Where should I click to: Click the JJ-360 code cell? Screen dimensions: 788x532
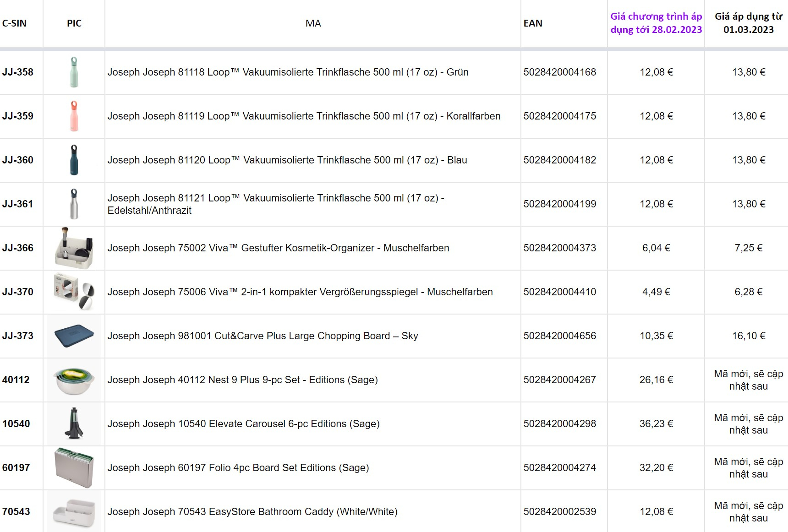(x=18, y=160)
